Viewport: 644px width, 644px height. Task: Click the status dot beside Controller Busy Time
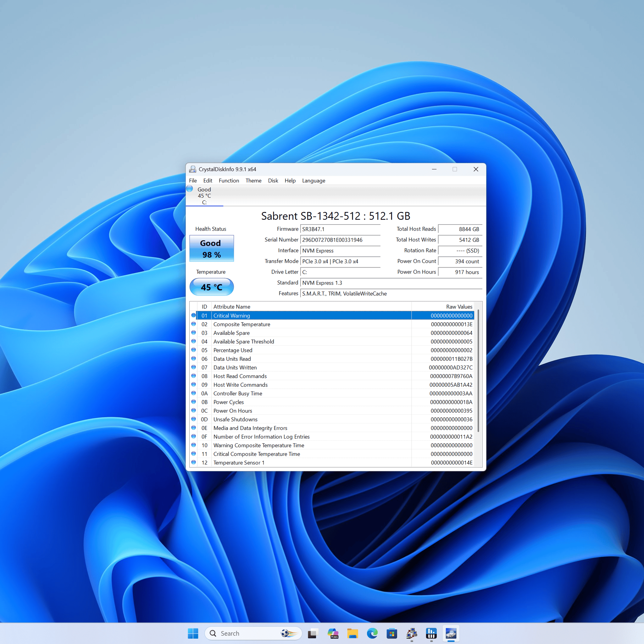(193, 393)
